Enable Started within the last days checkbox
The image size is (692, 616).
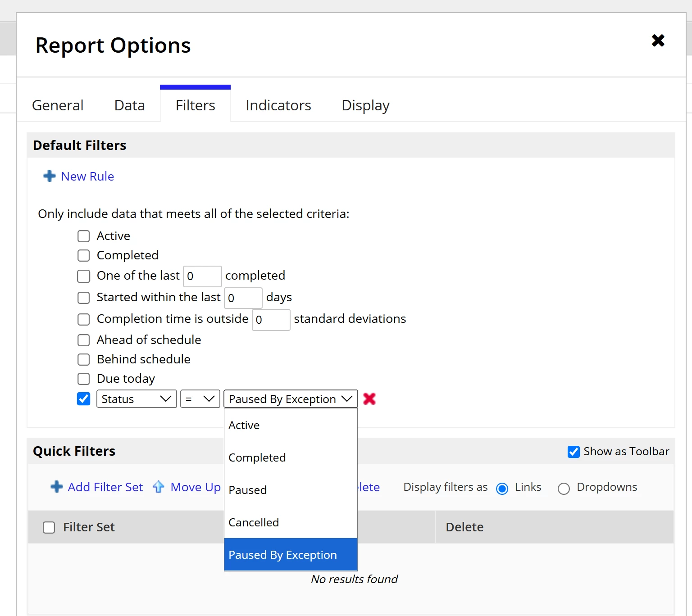coord(84,298)
